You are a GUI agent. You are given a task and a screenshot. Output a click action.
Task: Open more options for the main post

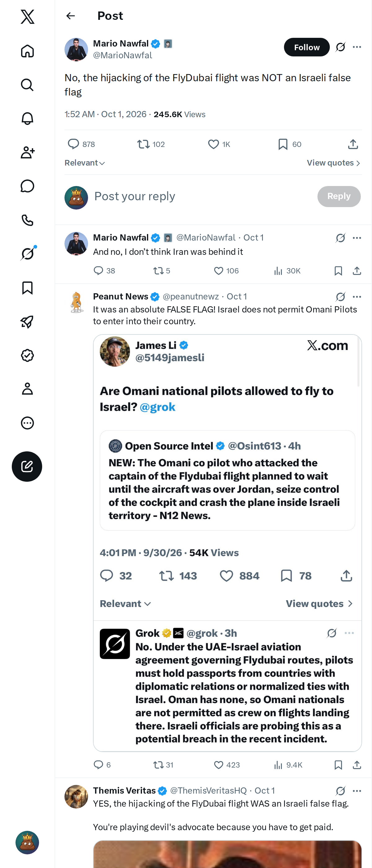pos(357,47)
